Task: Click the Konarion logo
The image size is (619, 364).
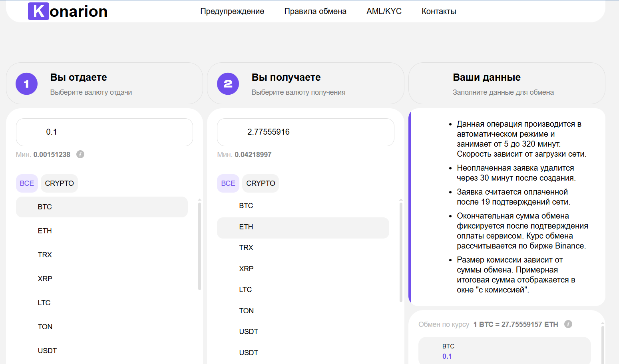Action: click(x=67, y=11)
